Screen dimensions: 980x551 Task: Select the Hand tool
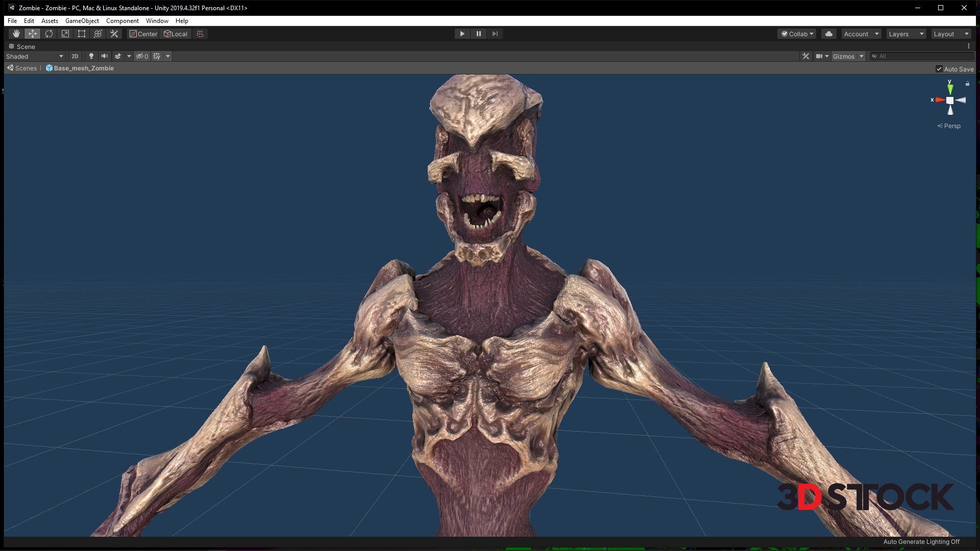click(16, 34)
